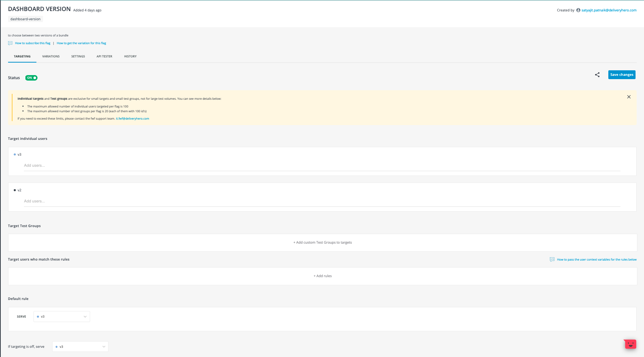644x357 pixels.
Task: Click the share icon beside Save changes
Action: [597, 75]
